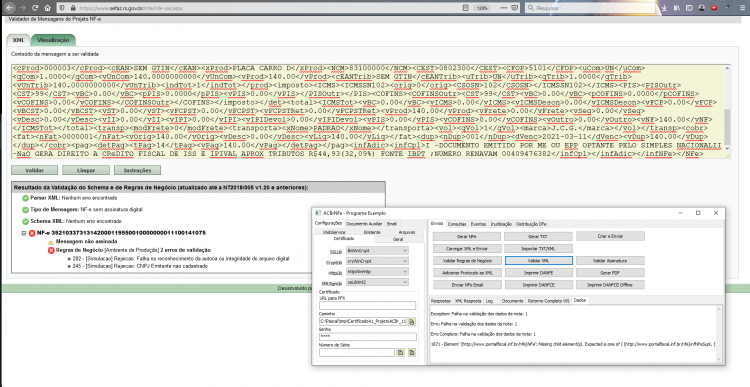Select the Geral sub-tab
The height and width of the screenshot is (387, 750).
tap(398, 239)
